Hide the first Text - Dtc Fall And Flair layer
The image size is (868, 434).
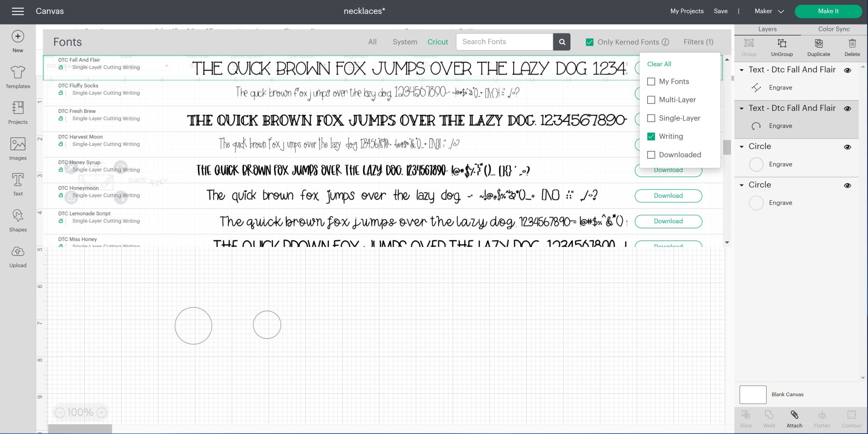(848, 70)
